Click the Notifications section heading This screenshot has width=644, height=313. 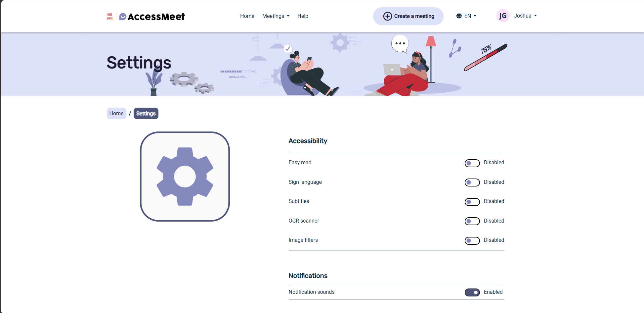coord(308,276)
